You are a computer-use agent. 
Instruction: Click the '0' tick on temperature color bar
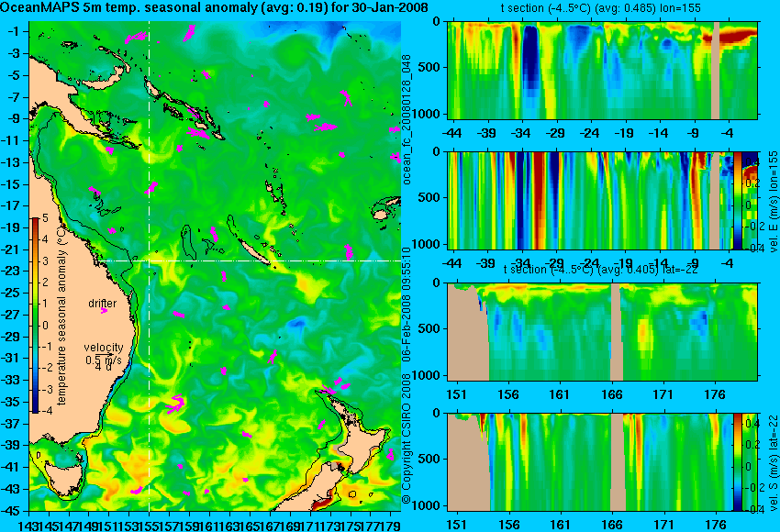[x=45, y=326]
